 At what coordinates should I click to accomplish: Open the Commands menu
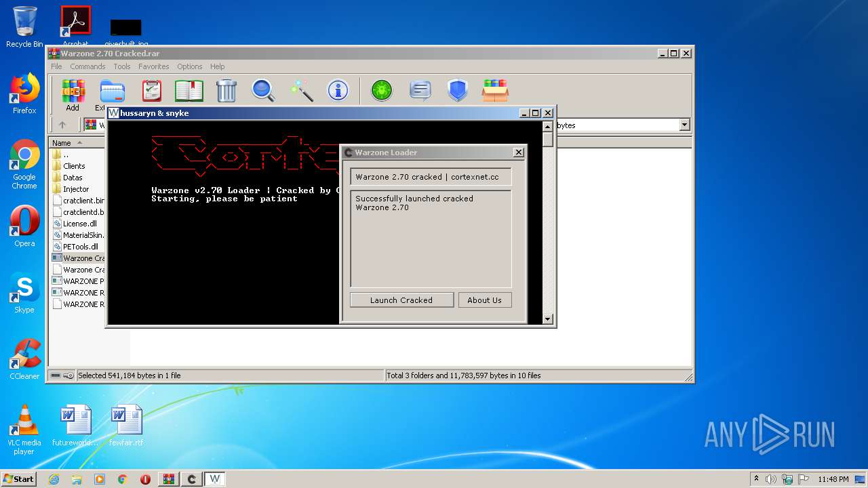tap(87, 66)
